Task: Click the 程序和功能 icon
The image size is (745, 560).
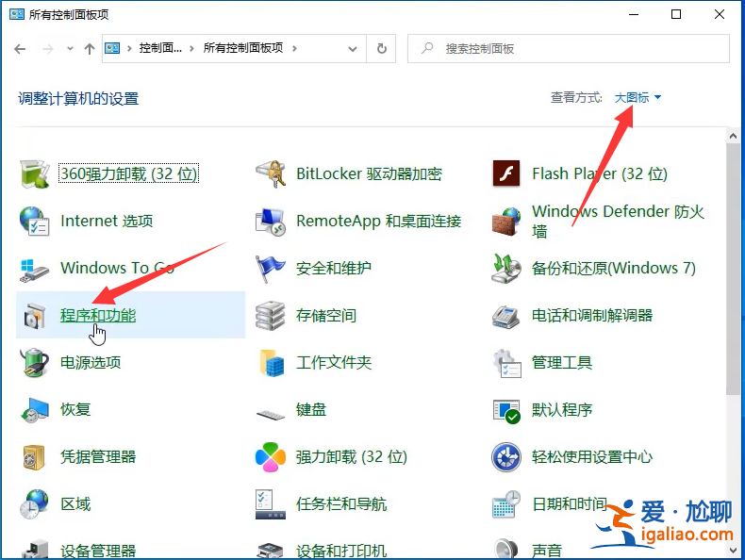Action: (35, 316)
